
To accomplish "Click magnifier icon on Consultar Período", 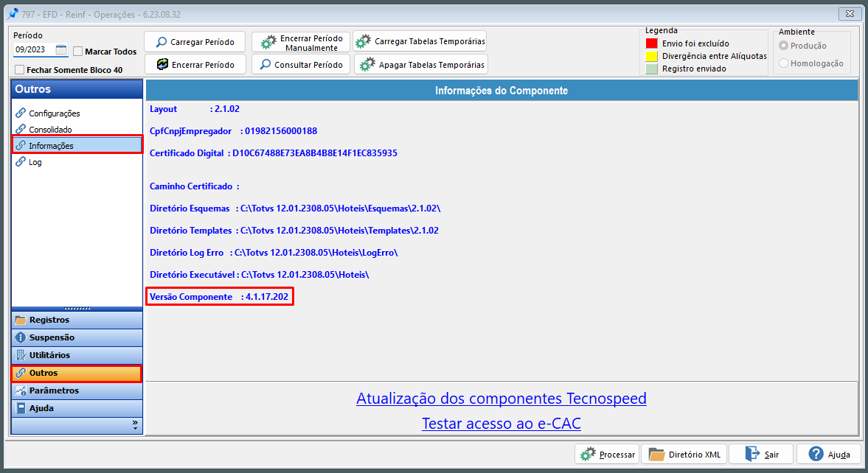I will click(265, 64).
